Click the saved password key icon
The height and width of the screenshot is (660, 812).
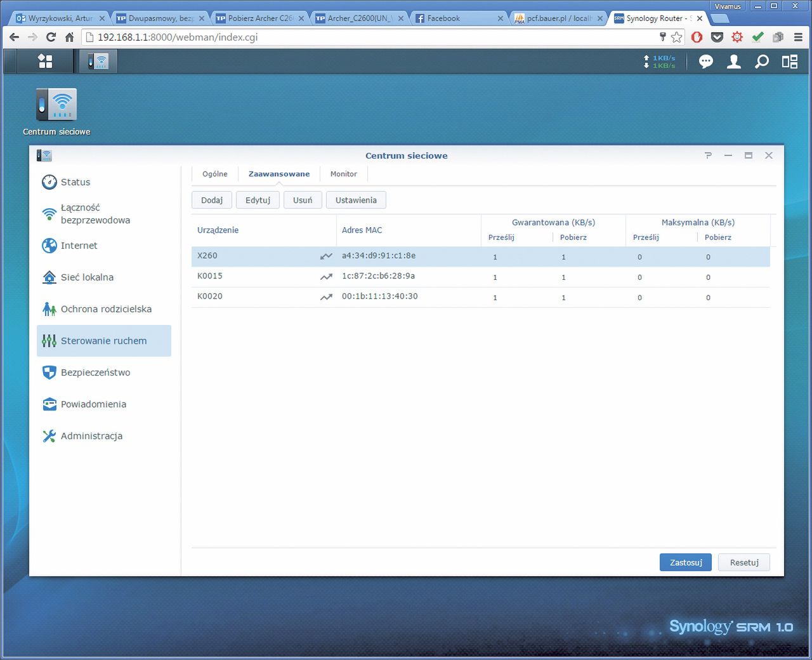click(x=663, y=37)
